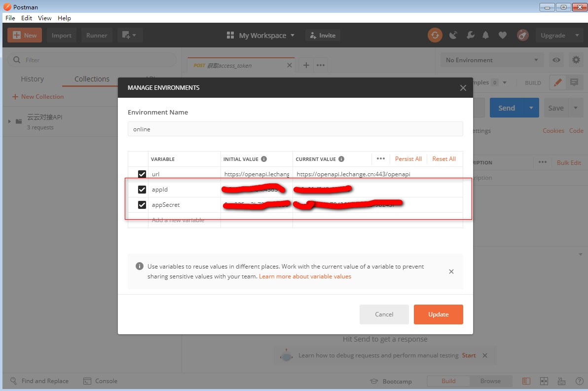Close the Manage Environments dialog
The width and height of the screenshot is (588, 391).
click(463, 88)
